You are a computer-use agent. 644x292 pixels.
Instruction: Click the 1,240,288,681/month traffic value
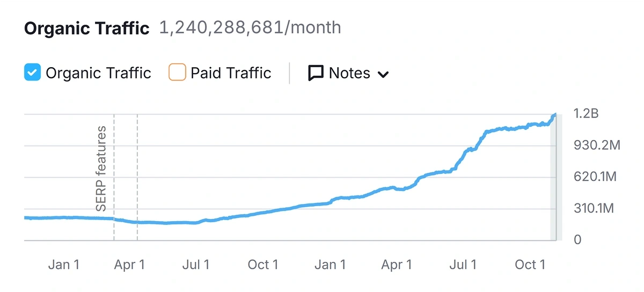pos(250,27)
